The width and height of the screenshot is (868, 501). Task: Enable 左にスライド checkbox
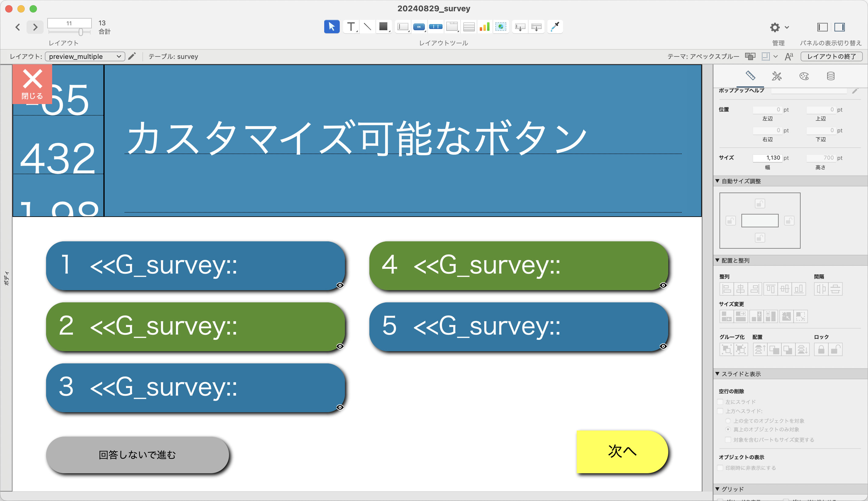[720, 402]
